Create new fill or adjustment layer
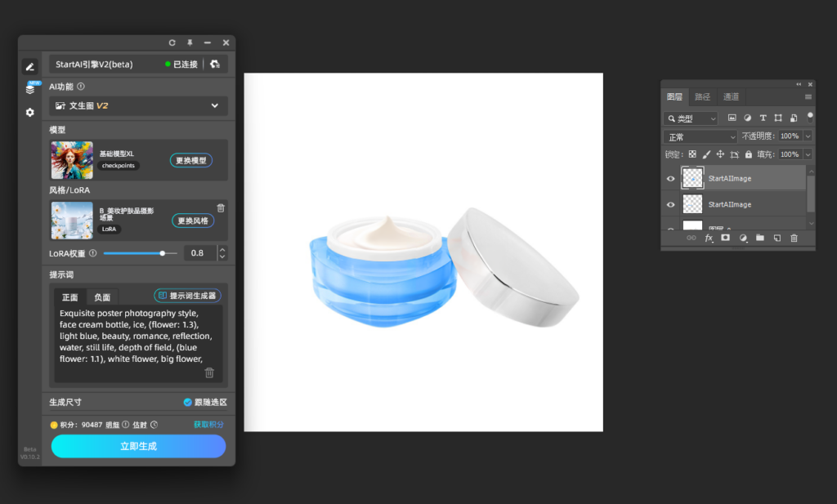The height and width of the screenshot is (504, 837). click(x=742, y=238)
